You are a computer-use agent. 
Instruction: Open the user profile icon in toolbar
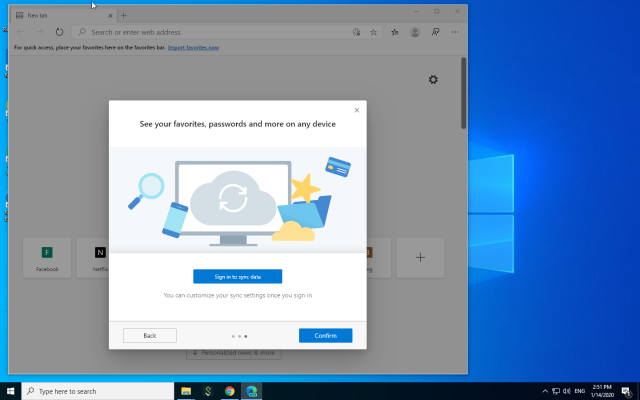[x=415, y=32]
